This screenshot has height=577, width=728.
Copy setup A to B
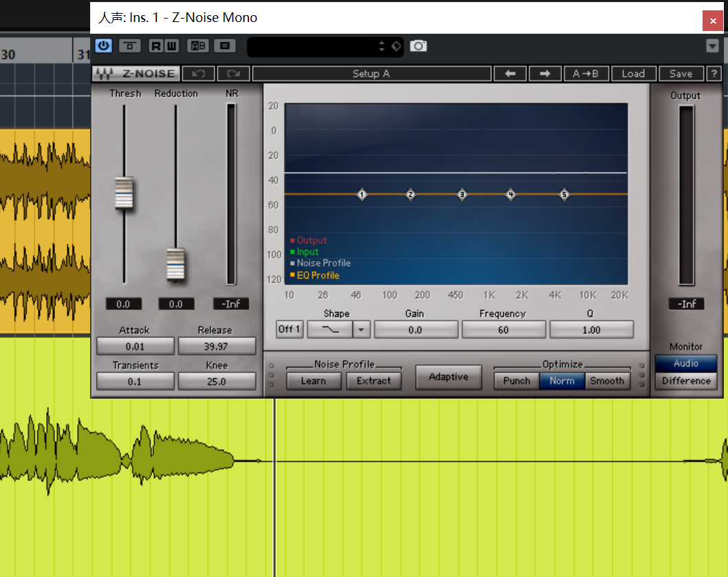tap(586, 74)
